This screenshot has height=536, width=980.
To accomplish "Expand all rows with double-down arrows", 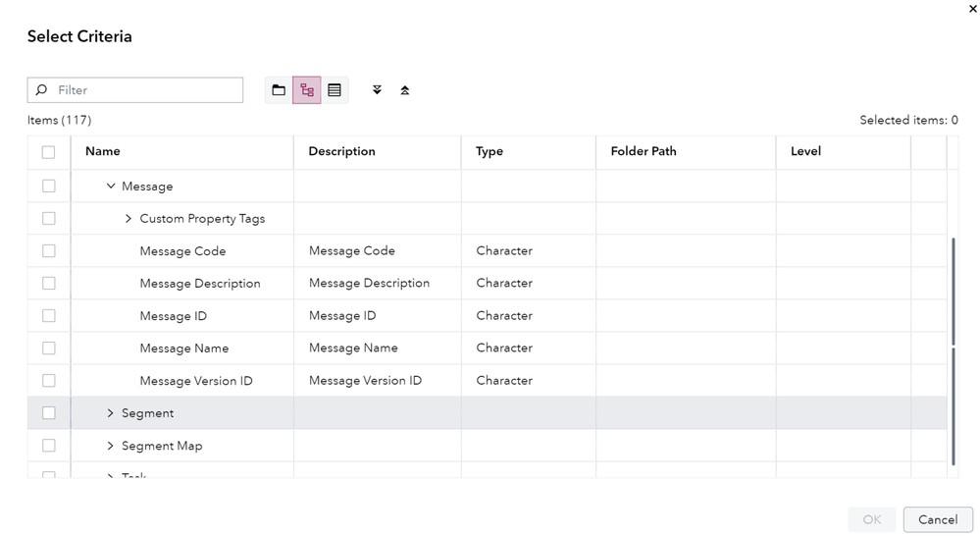I will [x=377, y=90].
